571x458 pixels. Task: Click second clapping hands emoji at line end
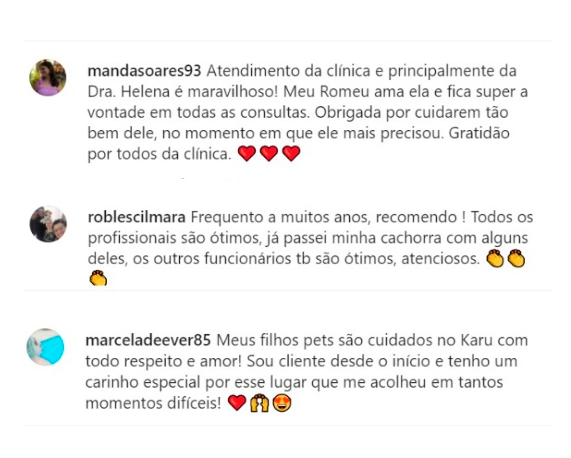(516, 258)
